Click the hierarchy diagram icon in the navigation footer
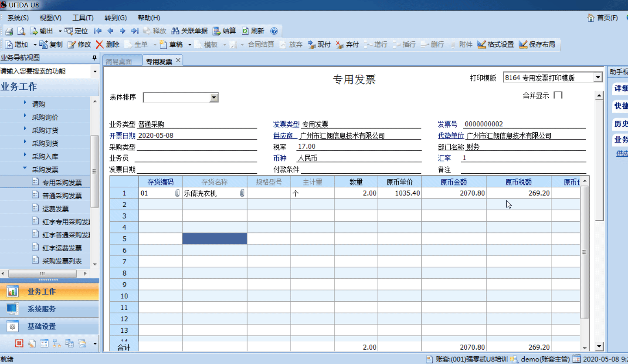628x364 pixels. pyautogui.click(x=57, y=344)
